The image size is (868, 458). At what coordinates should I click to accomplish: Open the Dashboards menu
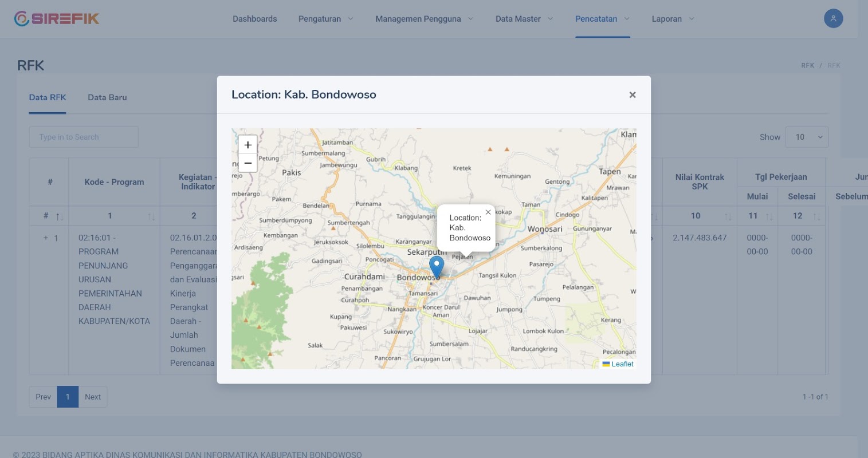(255, 19)
